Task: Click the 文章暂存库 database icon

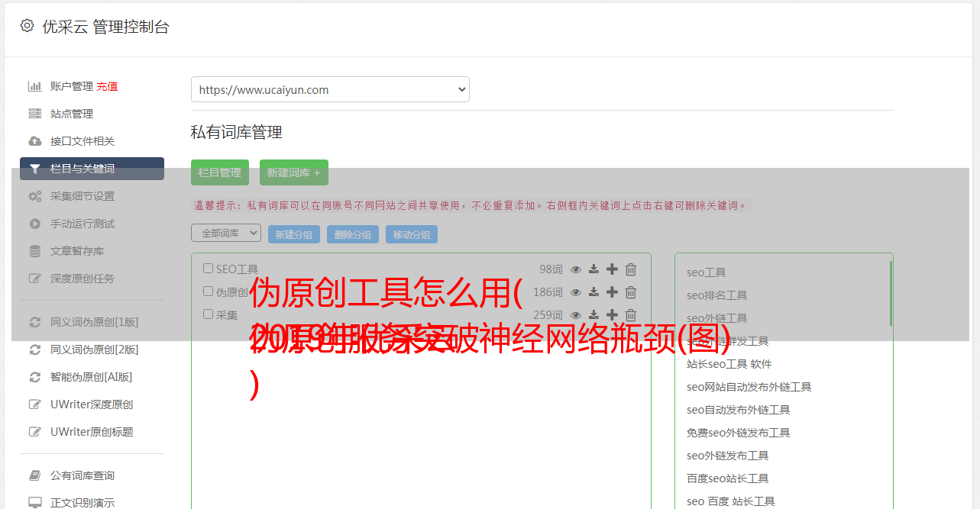Action: click(35, 251)
